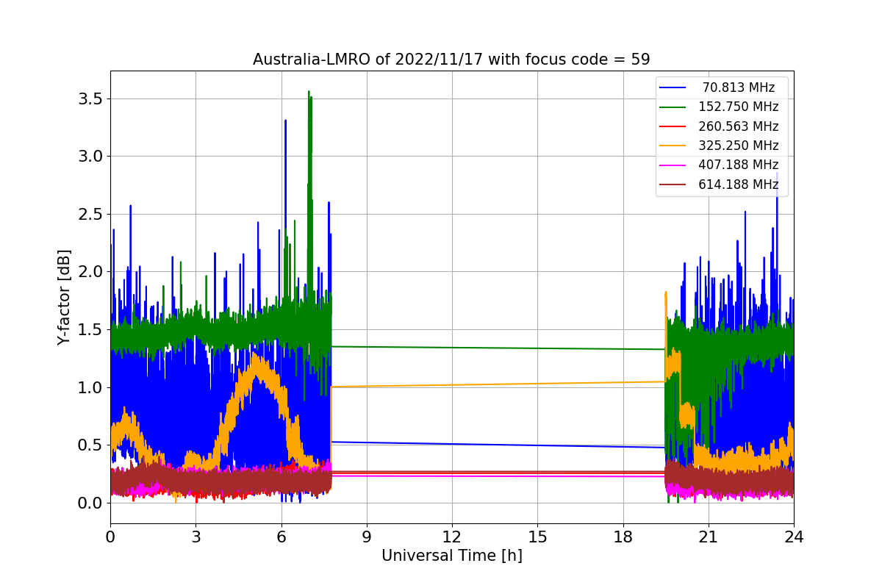Click the y-axis tick label '3.5'
Image resolution: width=882 pixels, height=588 pixels.
coord(91,98)
